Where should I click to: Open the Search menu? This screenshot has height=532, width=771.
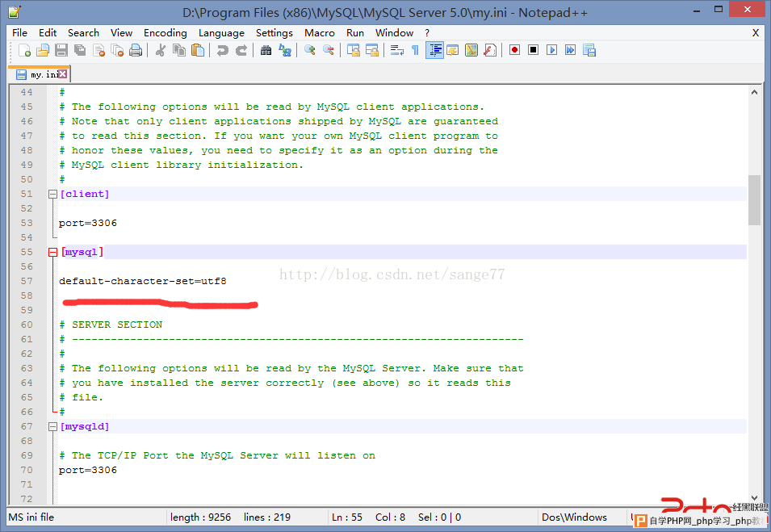tap(84, 33)
